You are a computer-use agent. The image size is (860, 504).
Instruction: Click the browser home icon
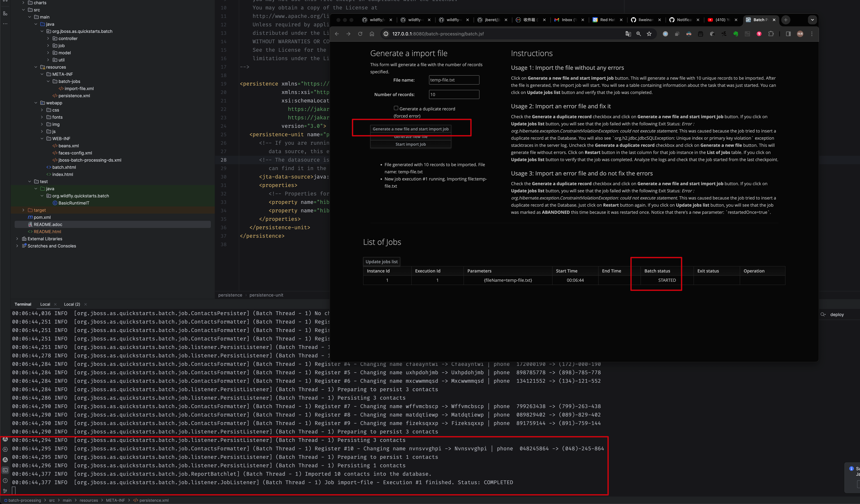[372, 34]
